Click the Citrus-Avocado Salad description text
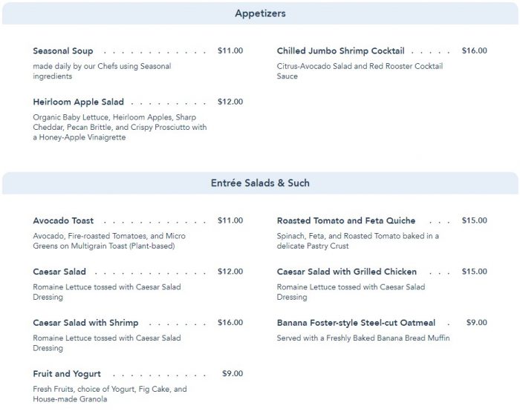This screenshot has height=420, width=520. (360, 71)
